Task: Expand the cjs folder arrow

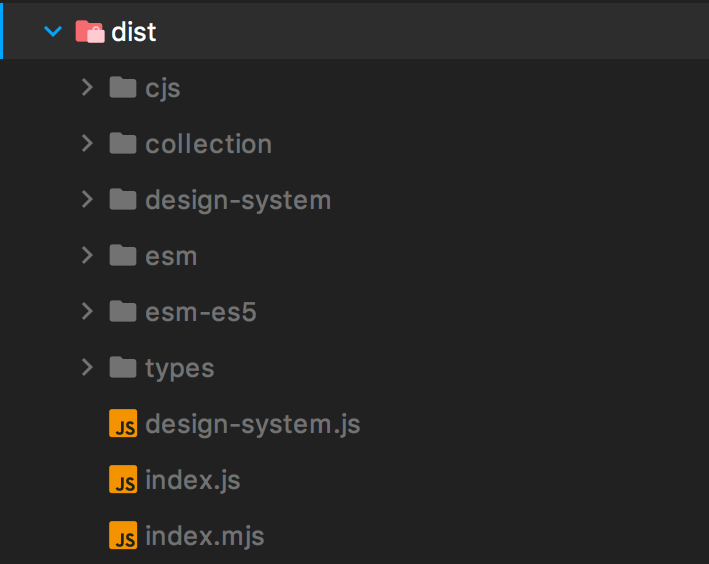Action: [x=87, y=87]
